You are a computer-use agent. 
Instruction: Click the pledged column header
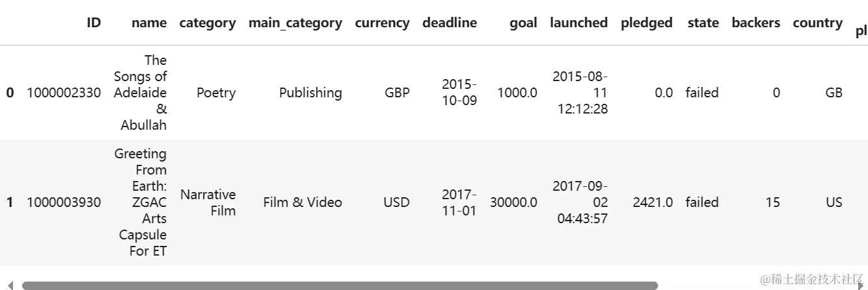coord(646,23)
